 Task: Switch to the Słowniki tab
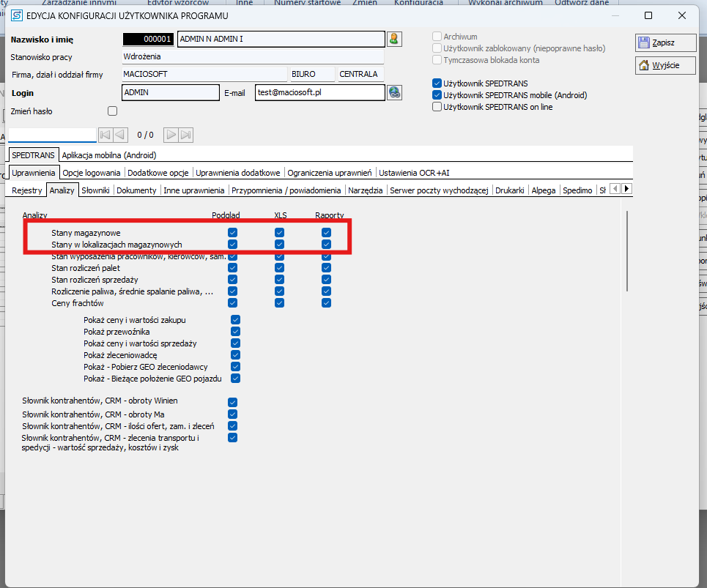(96, 190)
